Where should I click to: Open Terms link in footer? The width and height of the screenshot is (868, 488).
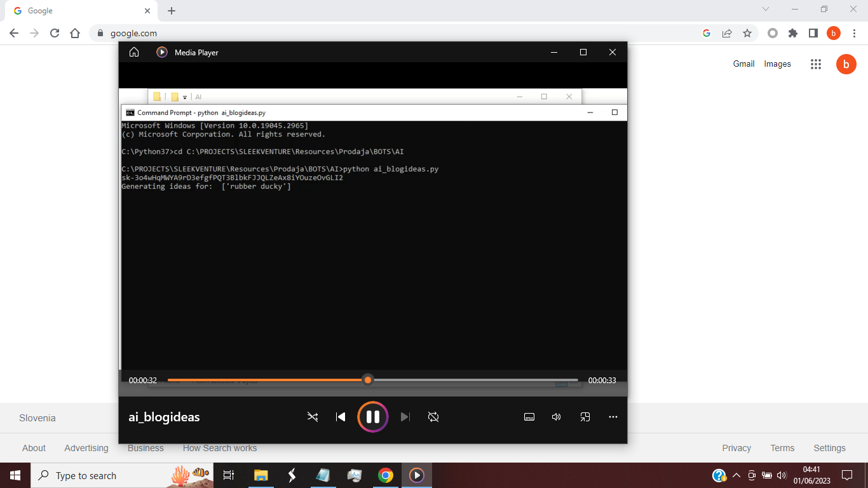point(782,448)
